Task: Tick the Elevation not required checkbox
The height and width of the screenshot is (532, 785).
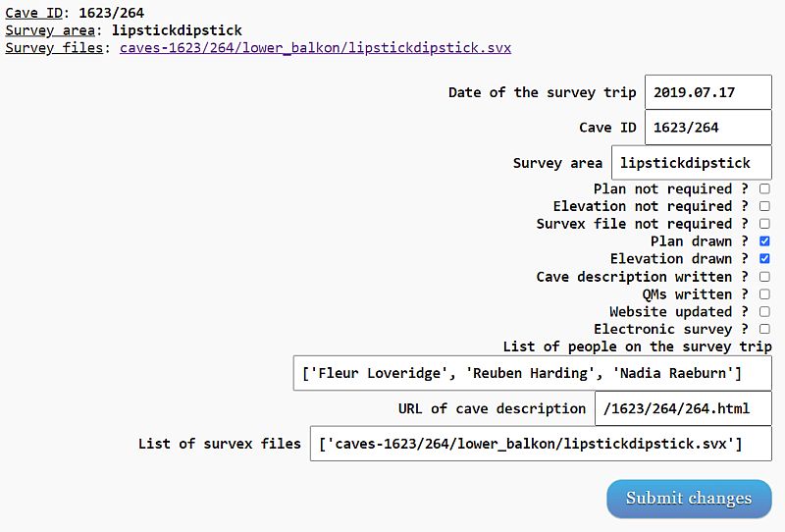Action: tap(764, 206)
